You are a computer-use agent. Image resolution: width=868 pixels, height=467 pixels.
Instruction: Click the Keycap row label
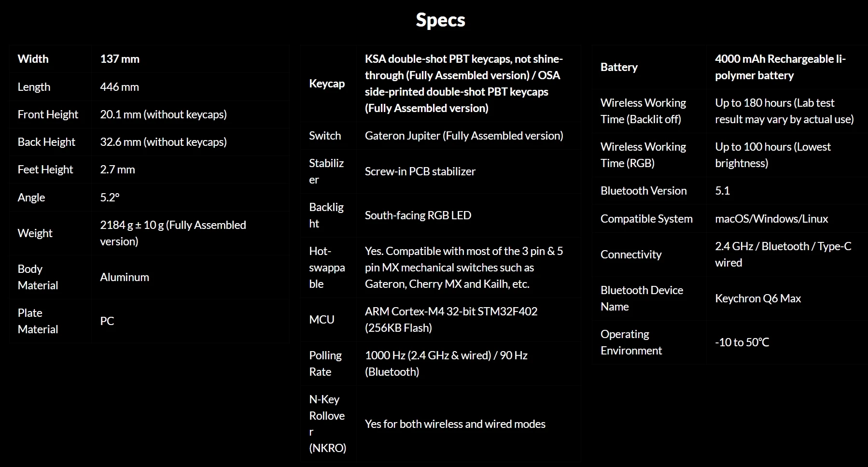(x=327, y=84)
